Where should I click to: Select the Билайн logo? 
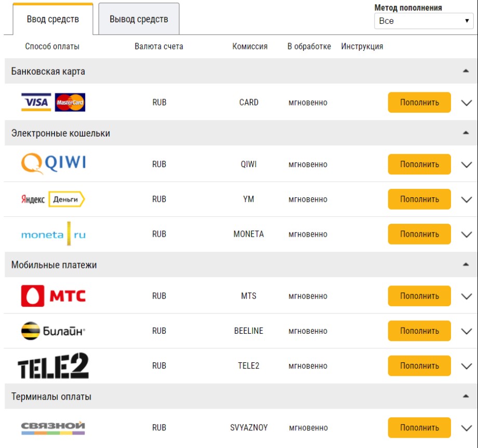[53, 331]
